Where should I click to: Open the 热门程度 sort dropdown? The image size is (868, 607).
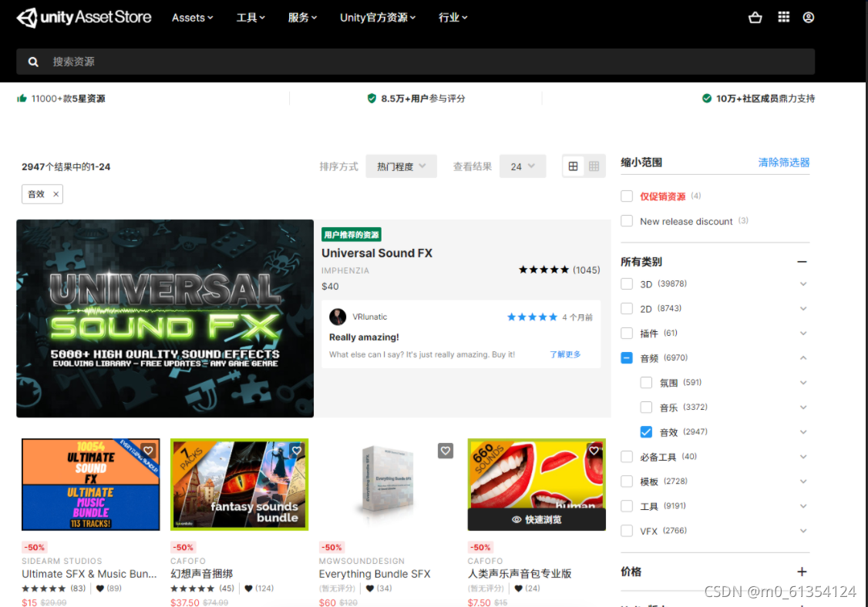[x=402, y=166]
